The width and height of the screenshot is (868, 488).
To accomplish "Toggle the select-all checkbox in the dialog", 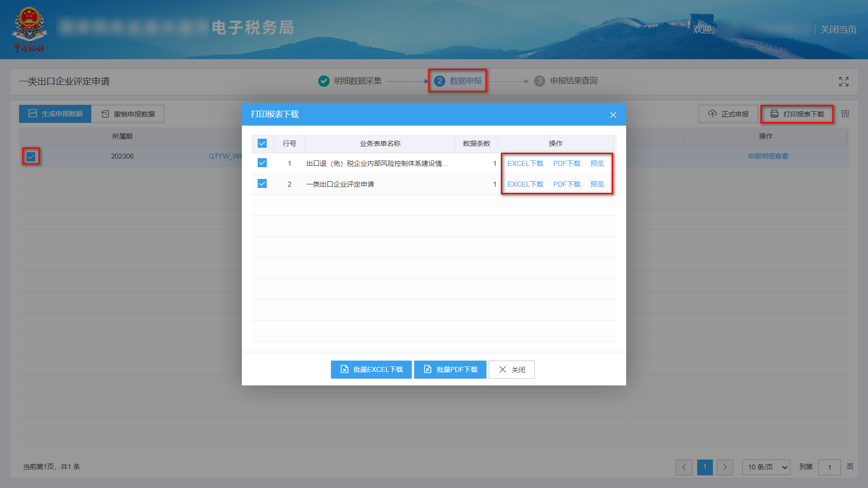I will pyautogui.click(x=262, y=143).
